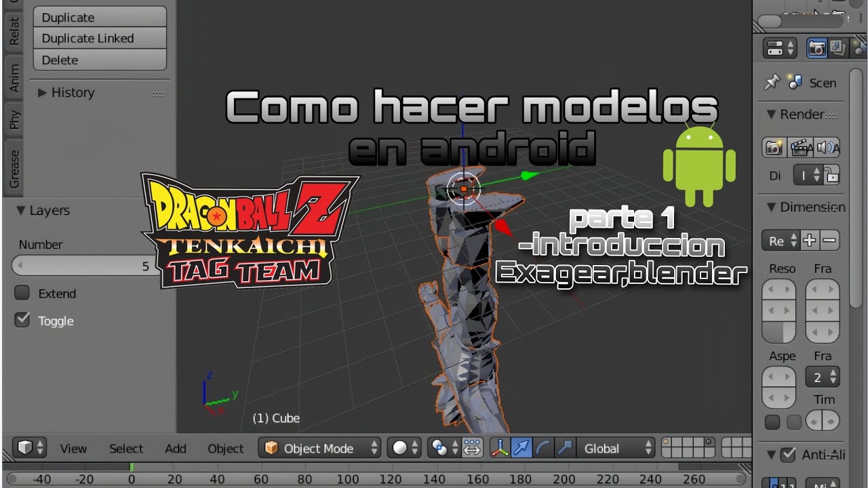The height and width of the screenshot is (488, 868).
Task: Open the Object Mode dropdown
Action: pyautogui.click(x=320, y=448)
